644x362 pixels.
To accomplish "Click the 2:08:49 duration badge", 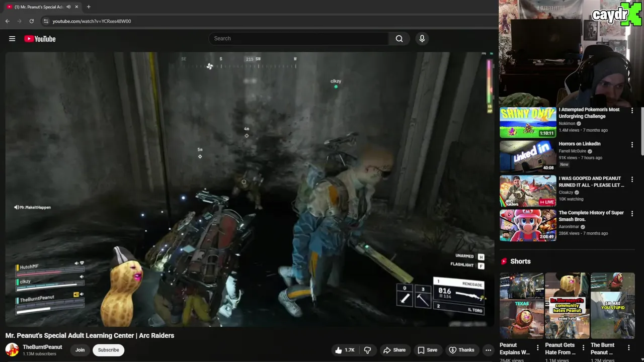I will coord(547,236).
